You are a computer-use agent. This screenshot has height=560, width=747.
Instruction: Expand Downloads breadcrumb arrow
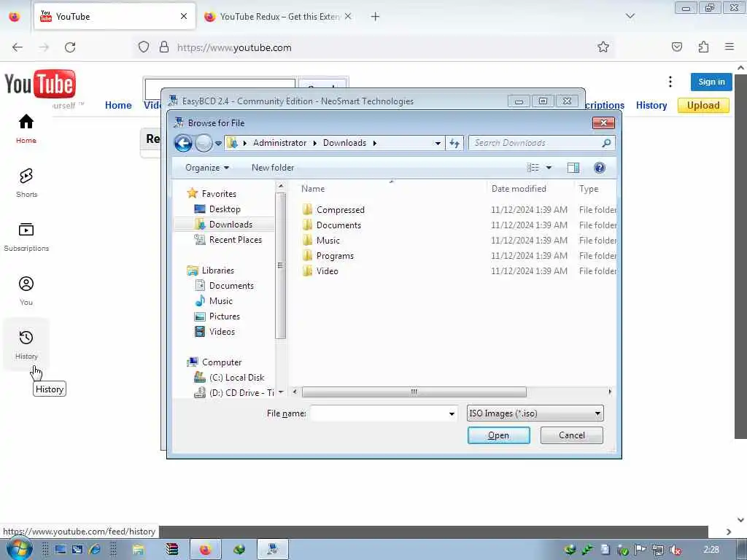[375, 143]
